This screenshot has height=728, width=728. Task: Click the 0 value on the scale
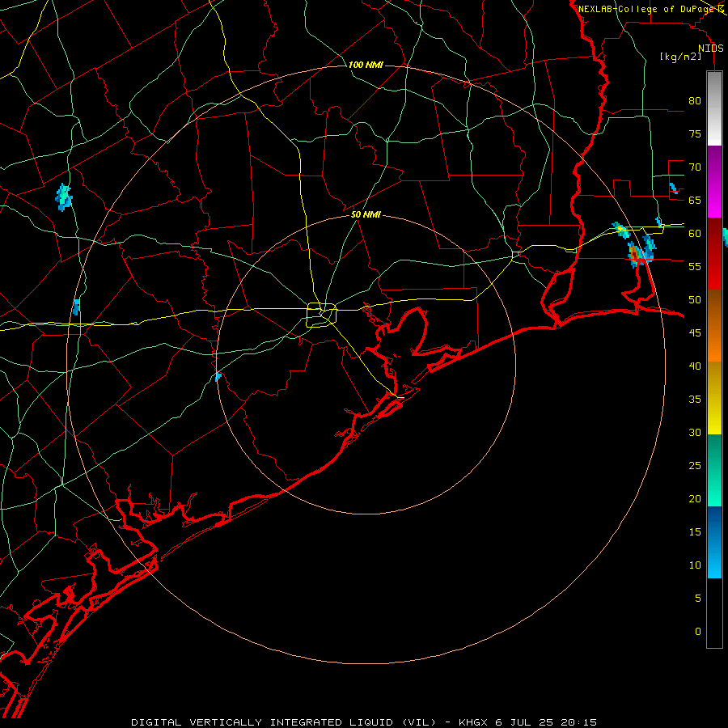(698, 632)
